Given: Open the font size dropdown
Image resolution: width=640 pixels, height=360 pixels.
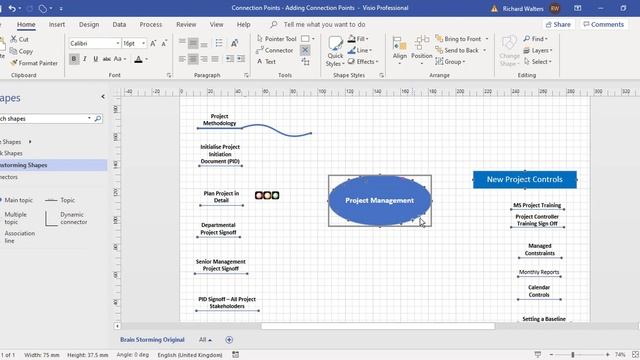Looking at the screenshot, I should [x=143, y=43].
